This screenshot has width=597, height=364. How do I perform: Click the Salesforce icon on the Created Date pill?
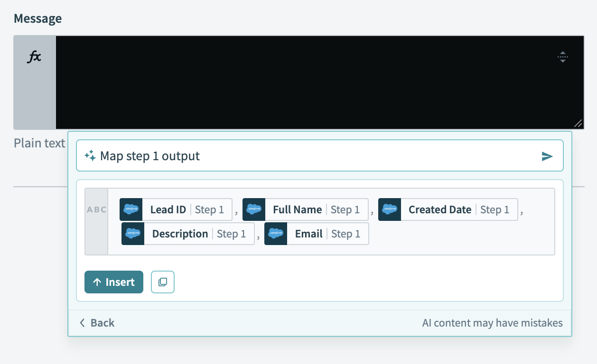(390, 209)
